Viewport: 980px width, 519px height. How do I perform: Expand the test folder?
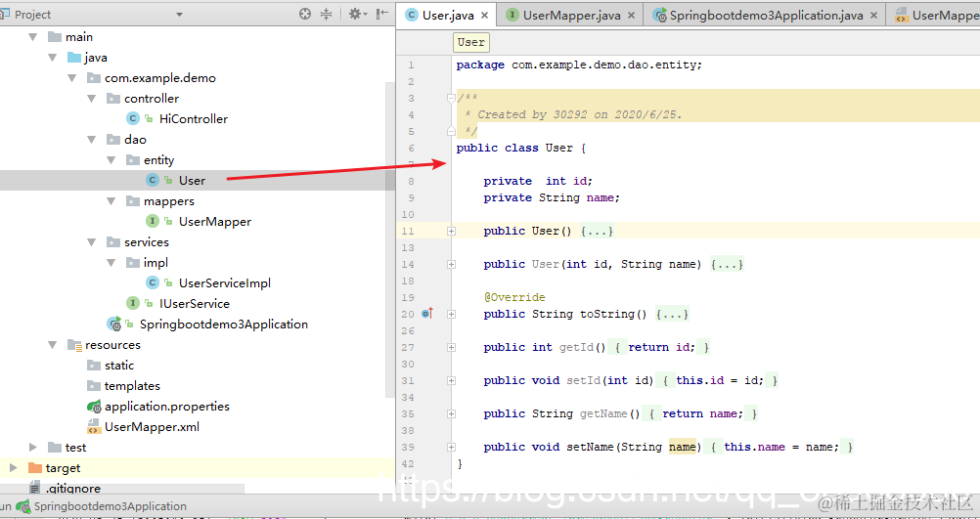point(33,448)
